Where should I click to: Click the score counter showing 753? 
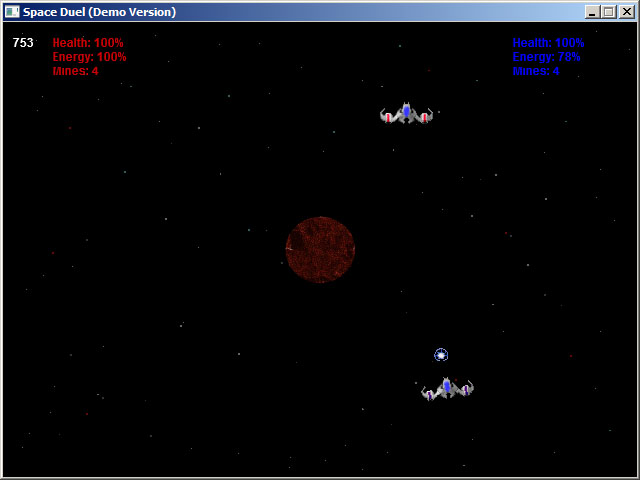click(23, 43)
